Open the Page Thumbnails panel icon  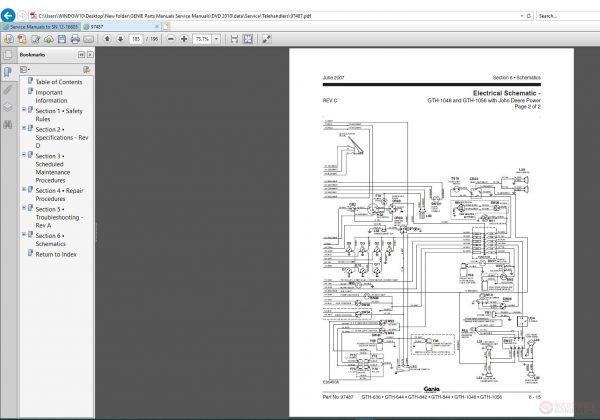8,55
